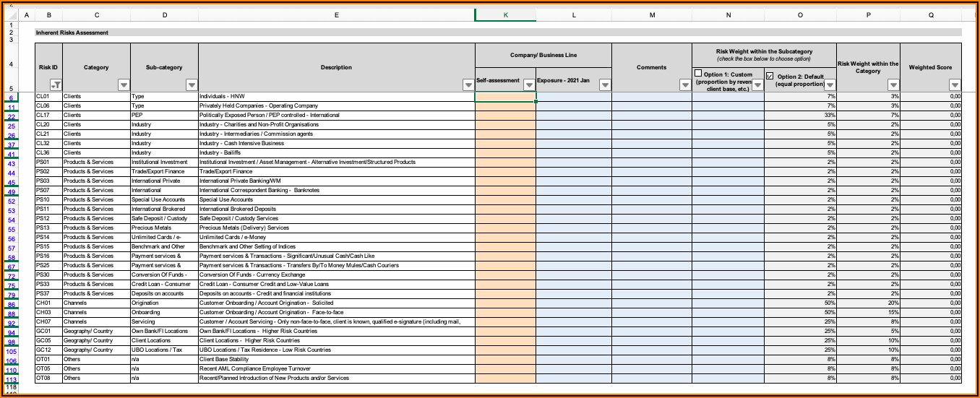
Task: Open the Sub-category filter arrow
Action: 192,85
